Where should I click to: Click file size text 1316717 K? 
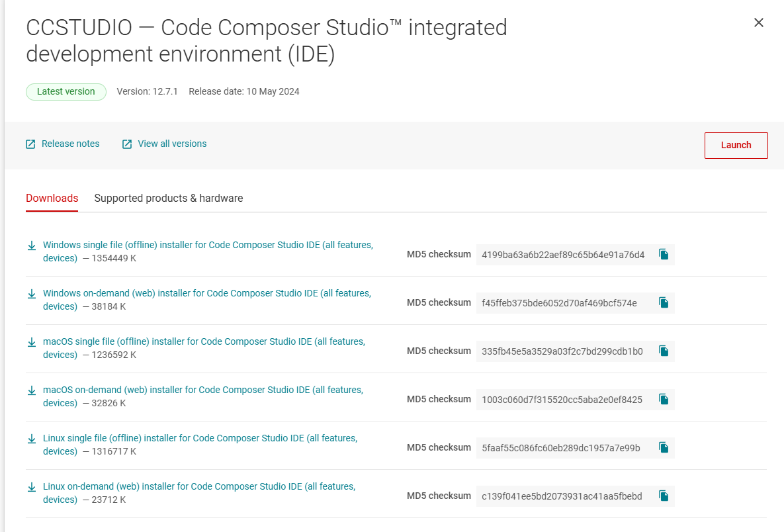click(x=114, y=451)
